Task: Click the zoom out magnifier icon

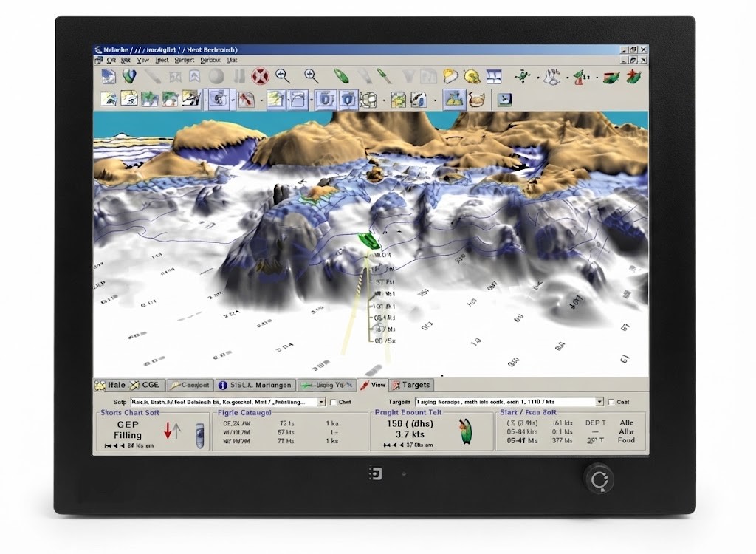Action: (283, 76)
